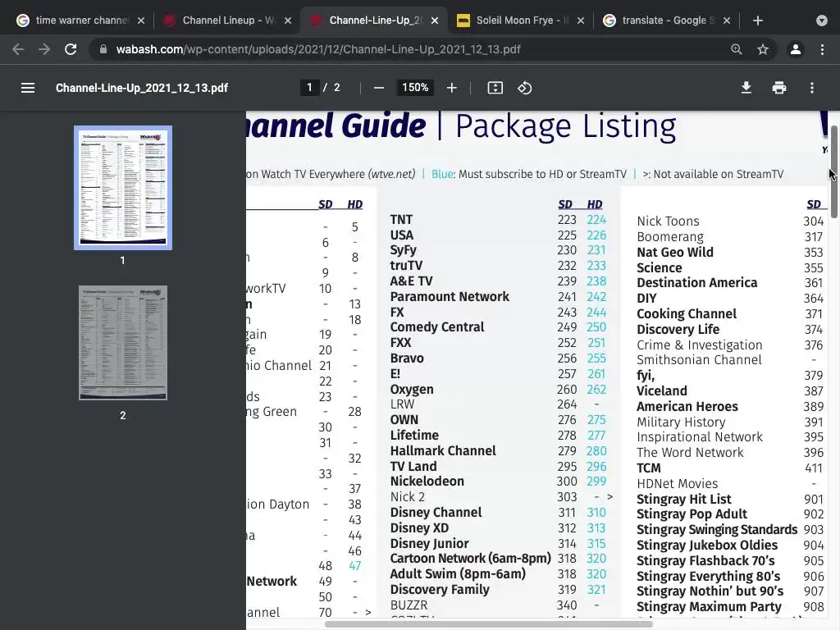The image size is (840, 630).
Task: Click Destination America channel name
Action: coord(697,282)
